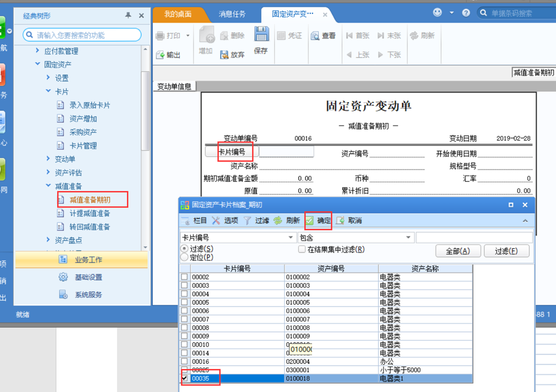Collapse the 卡片 tree node
The height and width of the screenshot is (392, 556).
[48, 91]
